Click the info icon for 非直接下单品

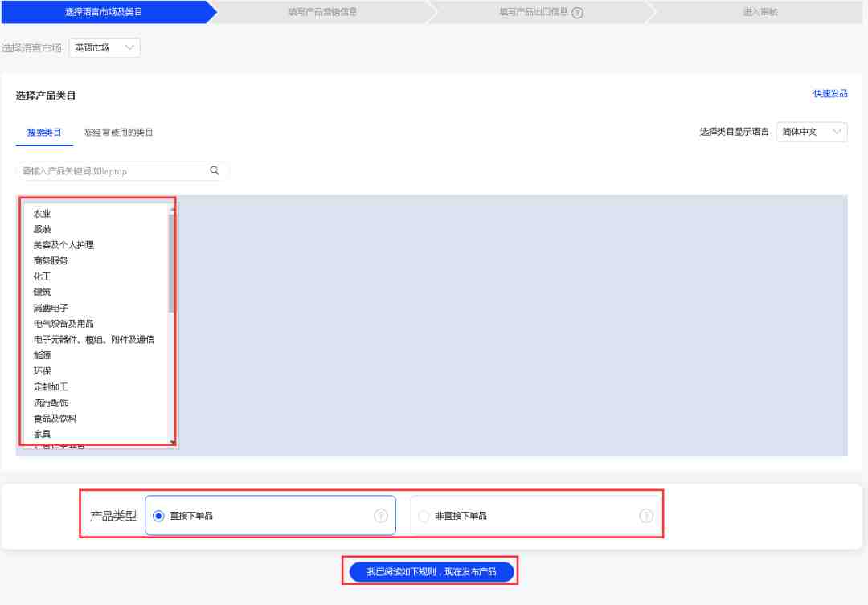[x=646, y=516]
